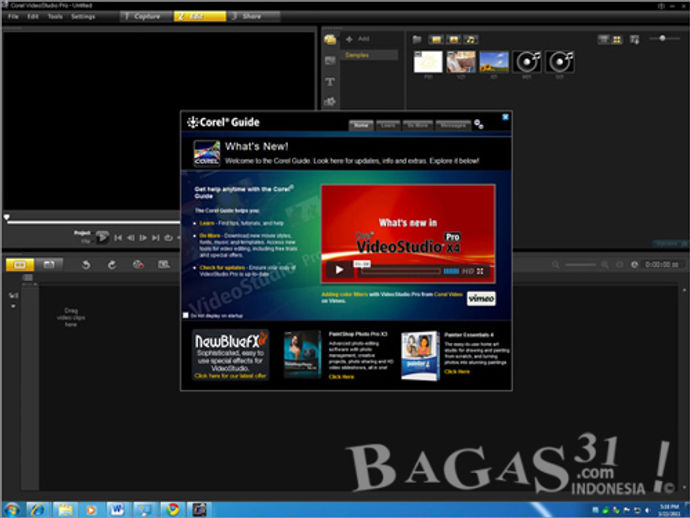Adjust the library thumbnail size slider

[x=662, y=38]
